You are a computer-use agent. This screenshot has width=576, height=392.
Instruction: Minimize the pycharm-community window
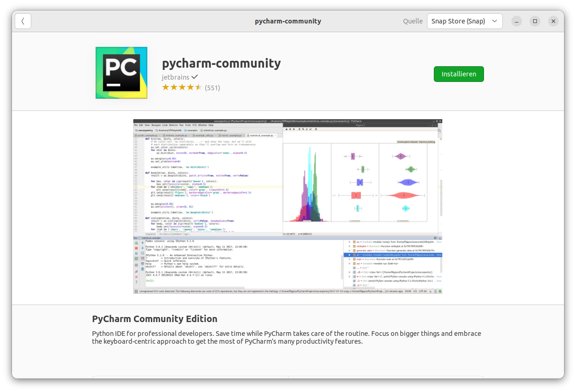click(517, 21)
